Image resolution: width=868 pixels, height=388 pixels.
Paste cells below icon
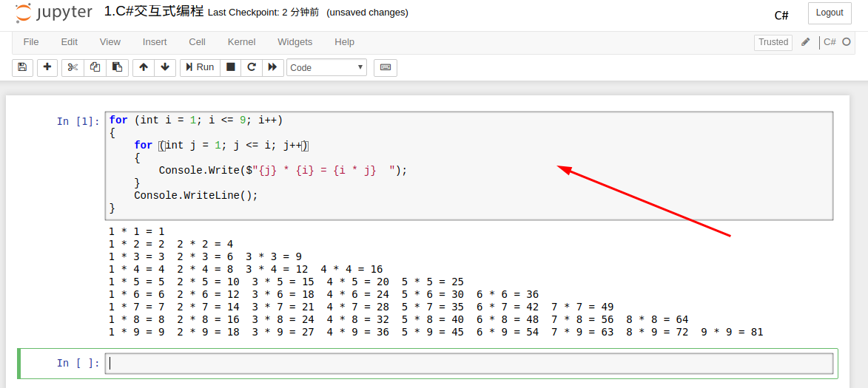coord(118,67)
